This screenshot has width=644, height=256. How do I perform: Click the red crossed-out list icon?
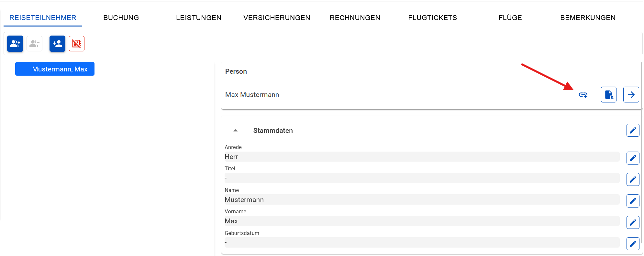tap(77, 44)
